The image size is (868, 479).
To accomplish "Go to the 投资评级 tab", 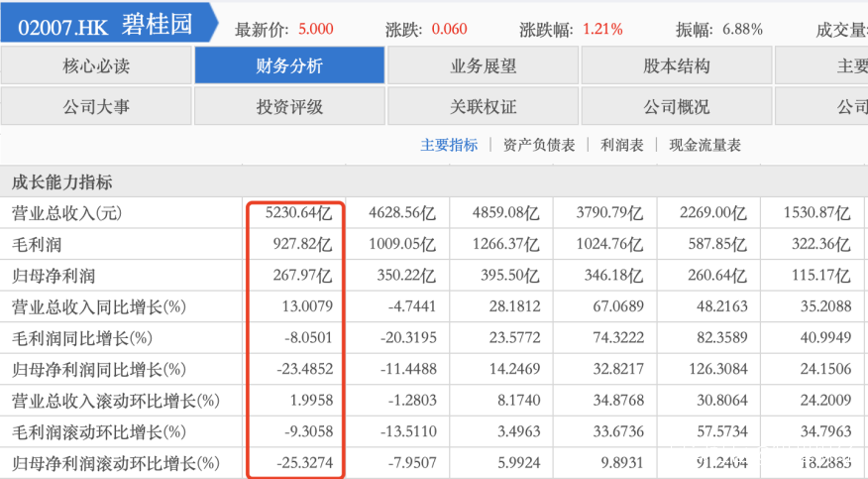I will click(289, 106).
